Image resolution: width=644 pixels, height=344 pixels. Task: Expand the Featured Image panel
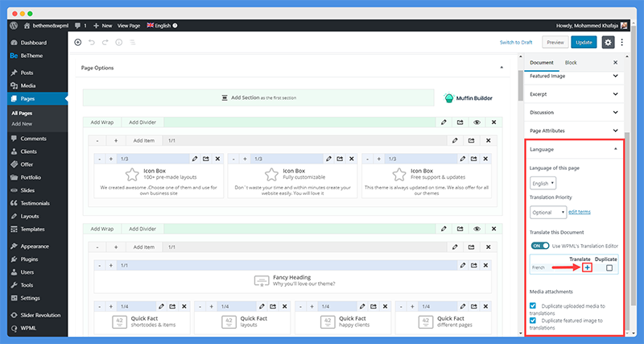[x=574, y=76]
